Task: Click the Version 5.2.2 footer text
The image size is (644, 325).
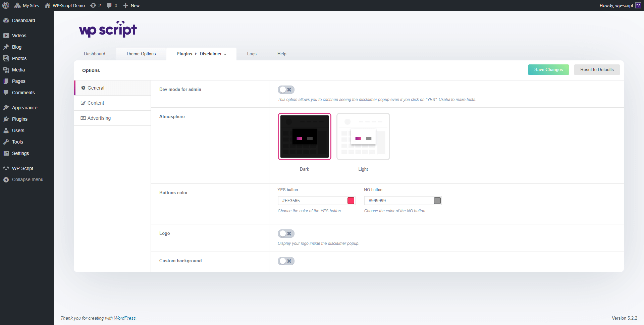Action: click(x=624, y=318)
